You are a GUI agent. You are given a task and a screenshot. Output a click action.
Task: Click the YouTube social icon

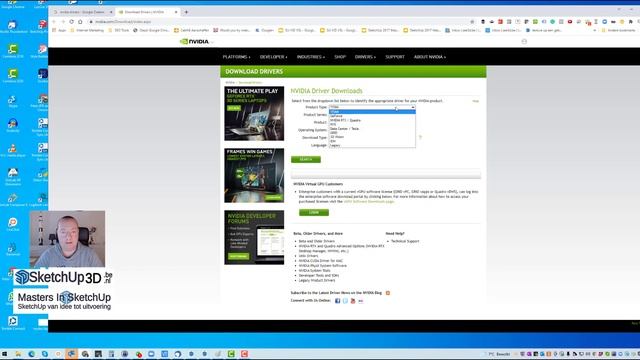(x=353, y=301)
